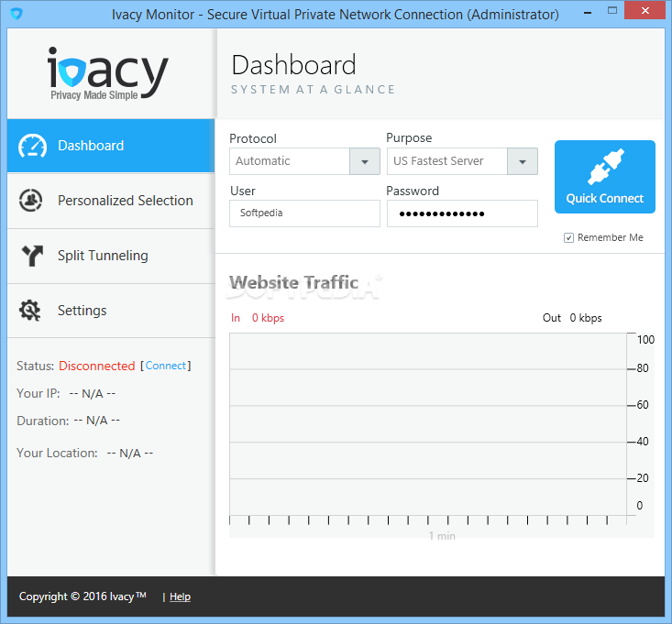Click the Your Location N/A value
Image resolution: width=672 pixels, height=624 pixels.
coord(130,454)
